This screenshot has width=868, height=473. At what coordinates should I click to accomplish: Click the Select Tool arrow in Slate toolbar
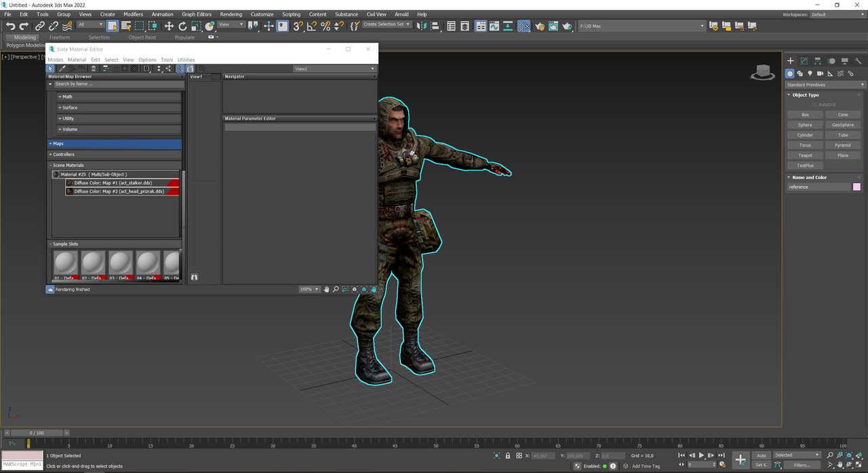(x=50, y=69)
